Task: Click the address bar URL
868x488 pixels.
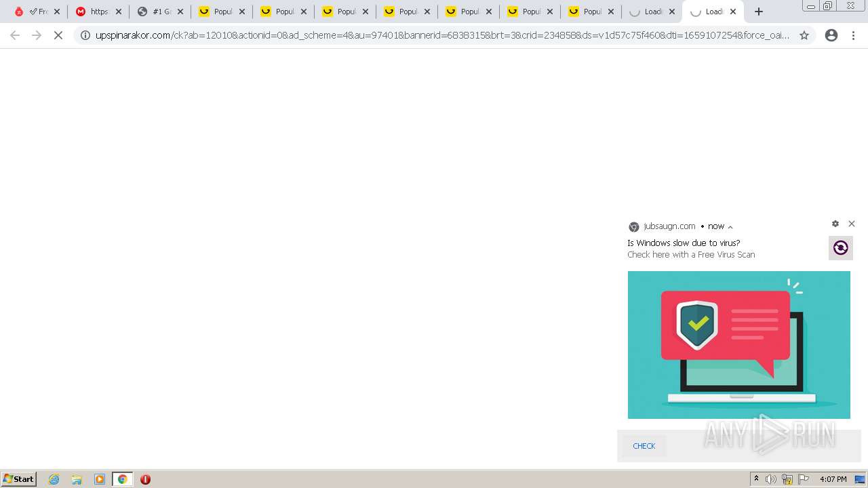Action: (x=442, y=35)
